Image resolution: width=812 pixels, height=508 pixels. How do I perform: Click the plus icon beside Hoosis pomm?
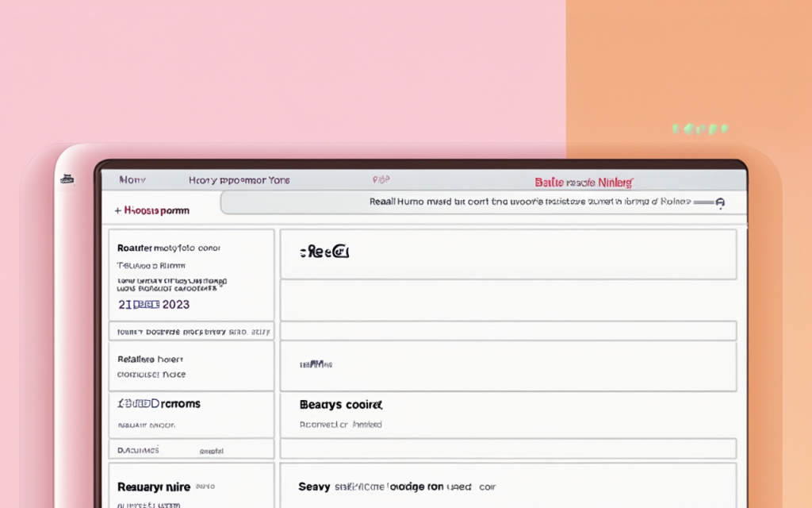click(117, 211)
